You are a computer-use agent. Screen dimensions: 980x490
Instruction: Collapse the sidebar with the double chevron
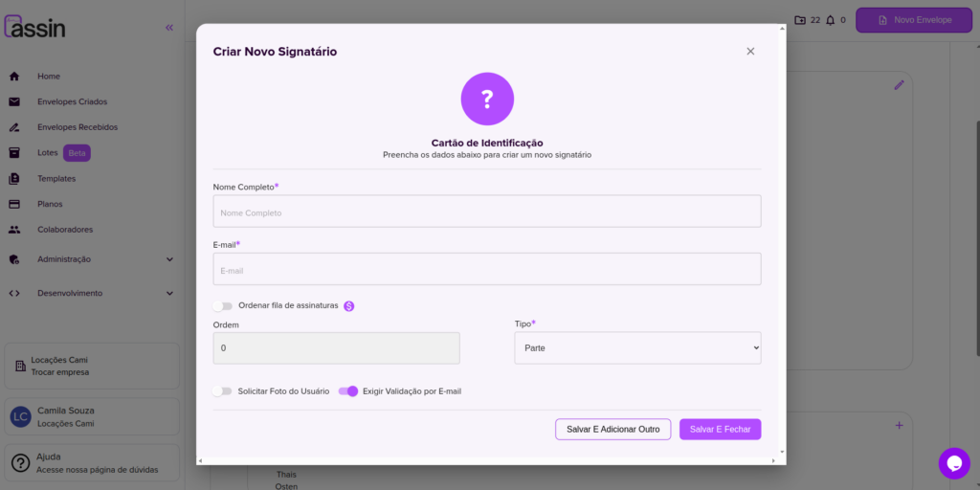pos(169,28)
